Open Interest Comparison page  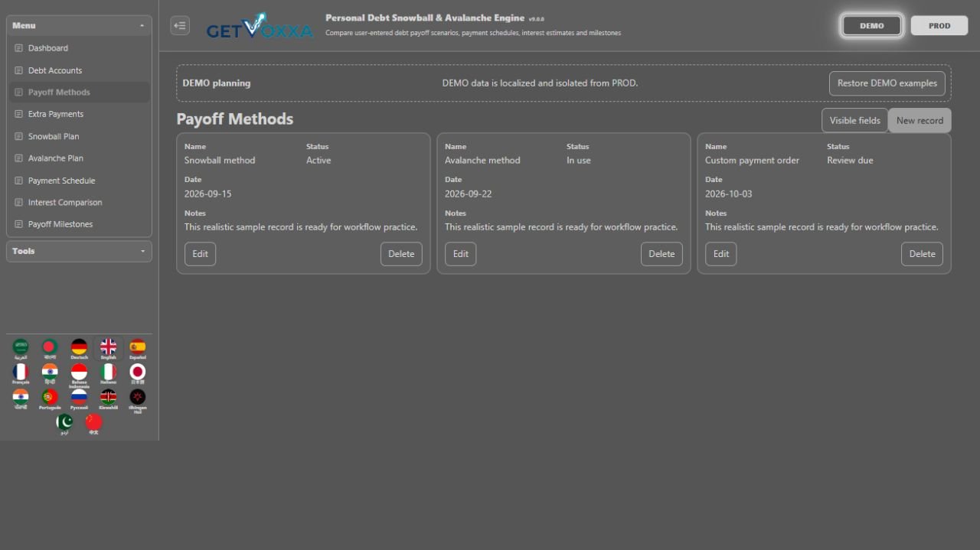[x=79, y=203]
